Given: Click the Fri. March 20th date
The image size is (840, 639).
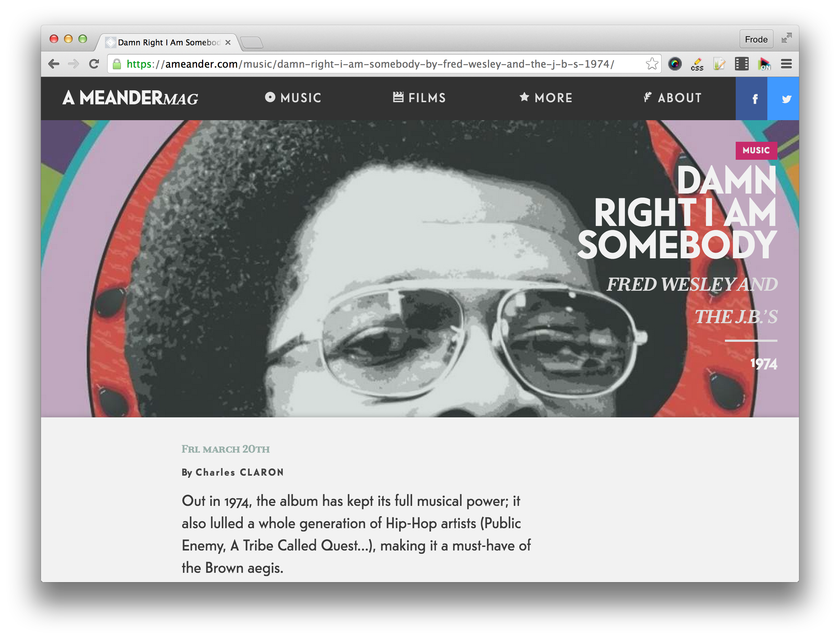Looking at the screenshot, I should 225,449.
